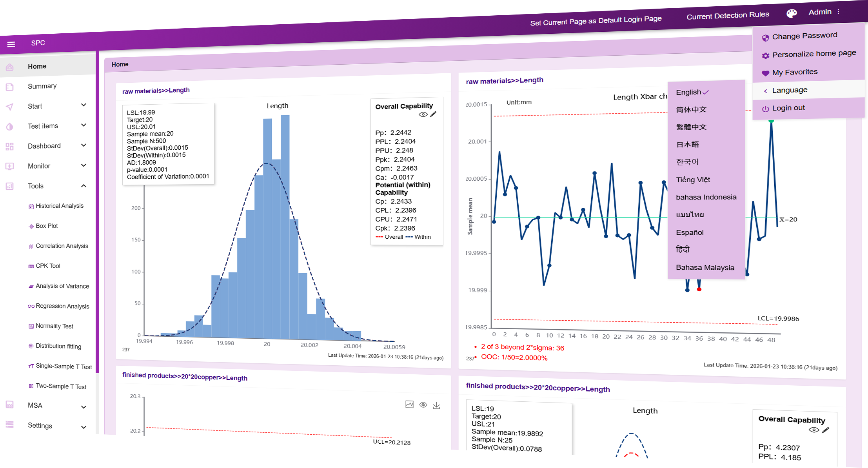This screenshot has height=468, width=868.
Task: Open the theme color palette picker
Action: click(x=792, y=13)
